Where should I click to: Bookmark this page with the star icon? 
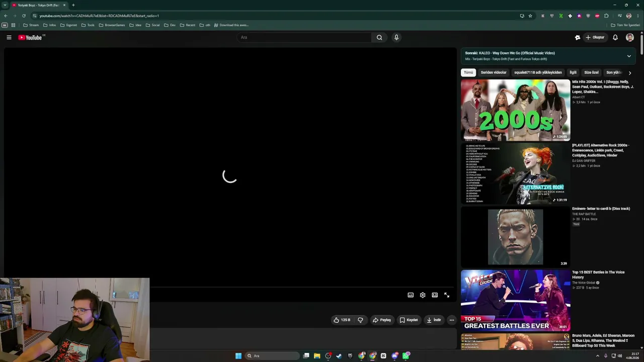[x=530, y=16]
